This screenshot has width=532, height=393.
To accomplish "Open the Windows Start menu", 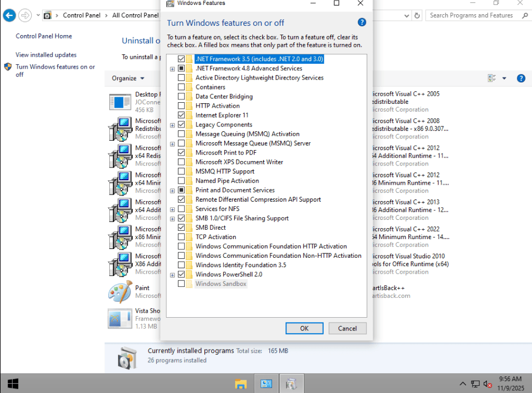I will click(x=13, y=384).
